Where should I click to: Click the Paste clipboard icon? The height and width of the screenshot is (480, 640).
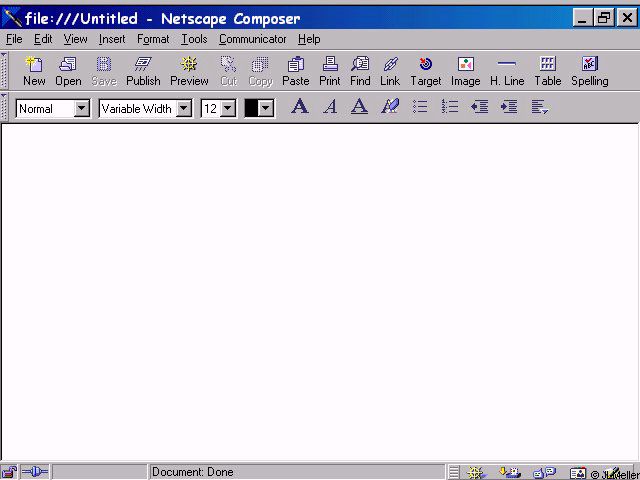[296, 71]
